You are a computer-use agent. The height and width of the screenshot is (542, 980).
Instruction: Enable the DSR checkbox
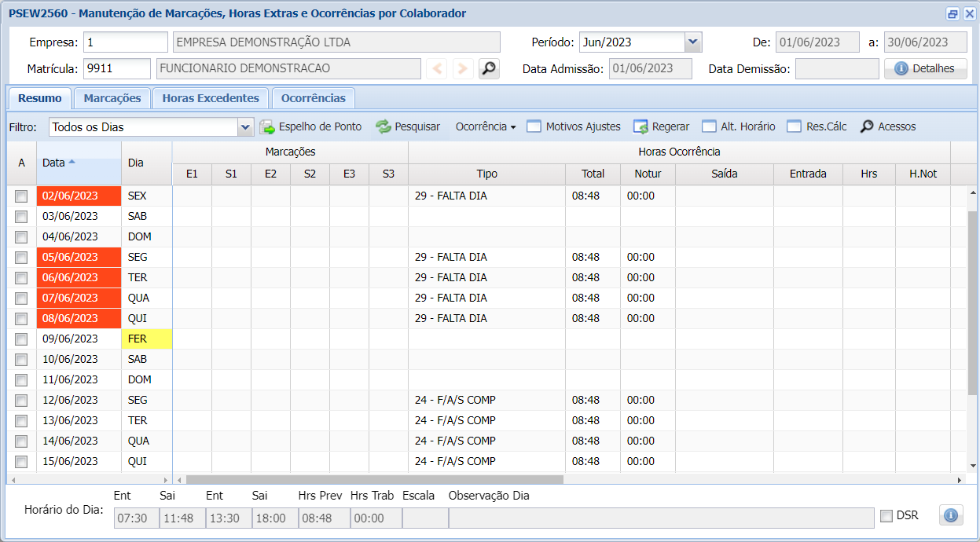click(886, 516)
